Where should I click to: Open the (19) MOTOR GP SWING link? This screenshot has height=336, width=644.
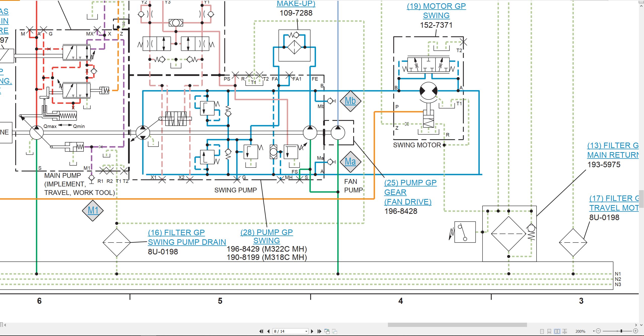[x=436, y=11]
